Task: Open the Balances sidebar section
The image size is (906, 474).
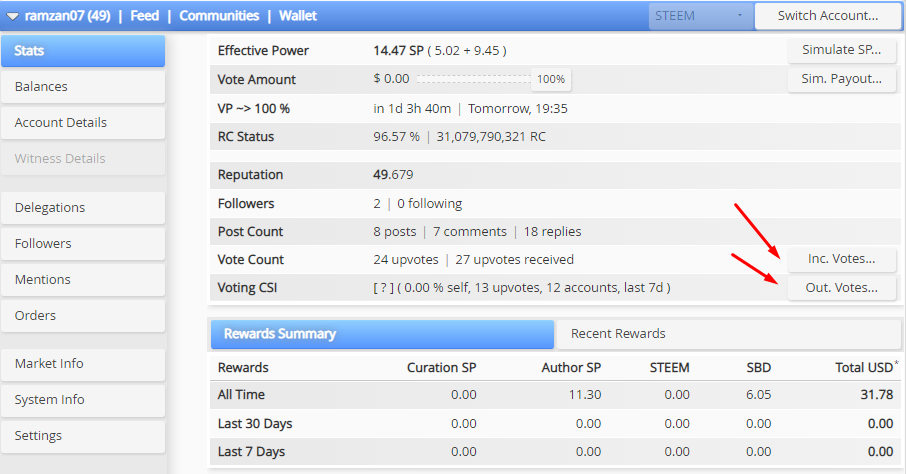Action: (x=83, y=87)
